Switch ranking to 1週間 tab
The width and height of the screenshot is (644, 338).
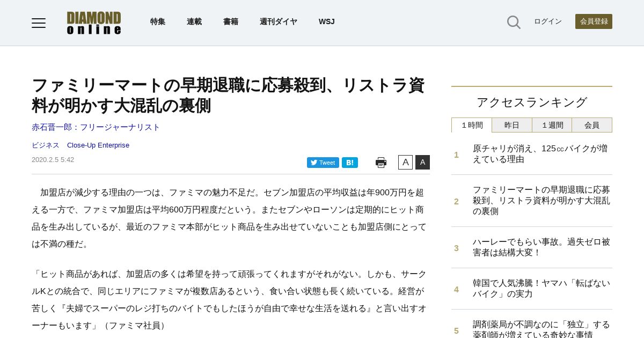552,125
